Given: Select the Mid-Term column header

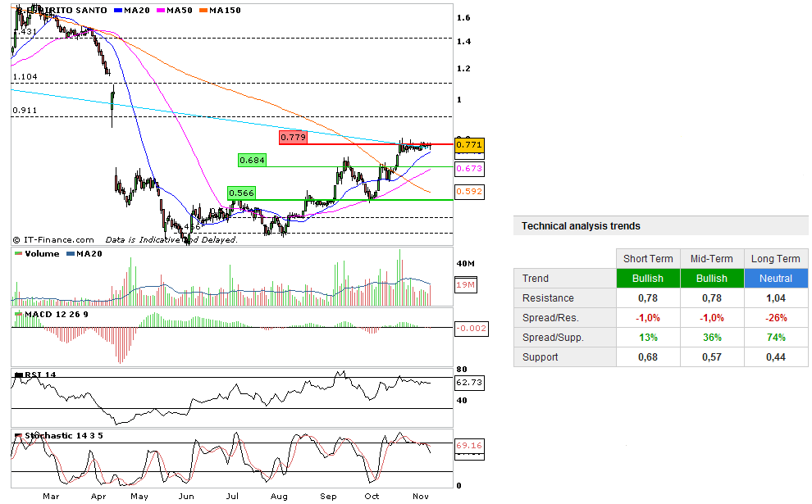Looking at the screenshot, I should click(x=712, y=259).
